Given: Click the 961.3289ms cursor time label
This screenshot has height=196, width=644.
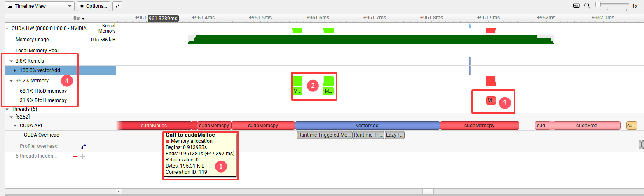Looking at the screenshot, I should tap(164, 19).
